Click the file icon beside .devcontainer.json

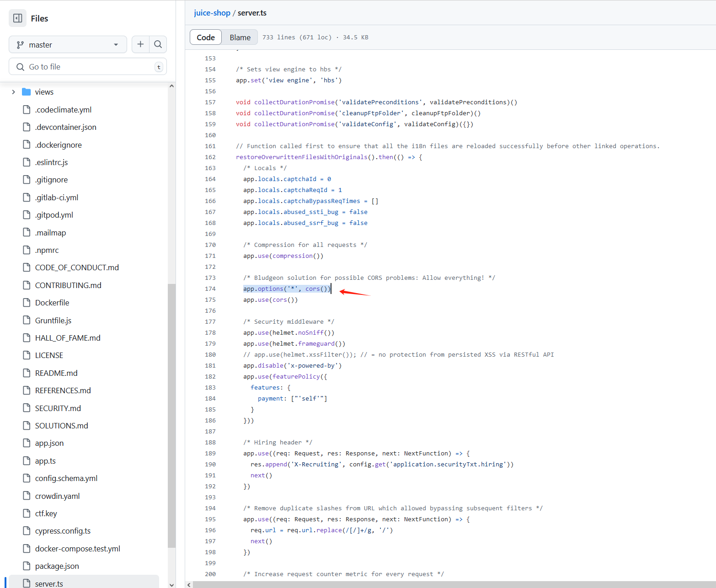(x=27, y=127)
